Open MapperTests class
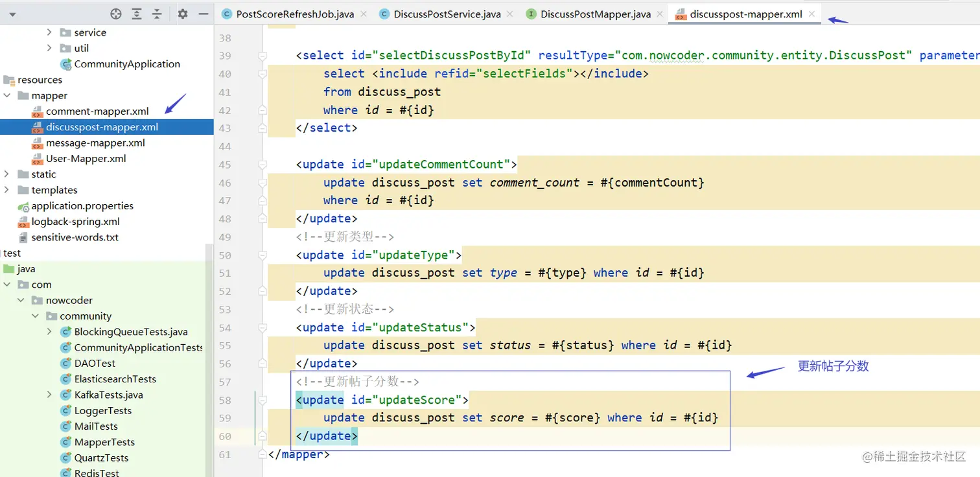 click(x=104, y=442)
